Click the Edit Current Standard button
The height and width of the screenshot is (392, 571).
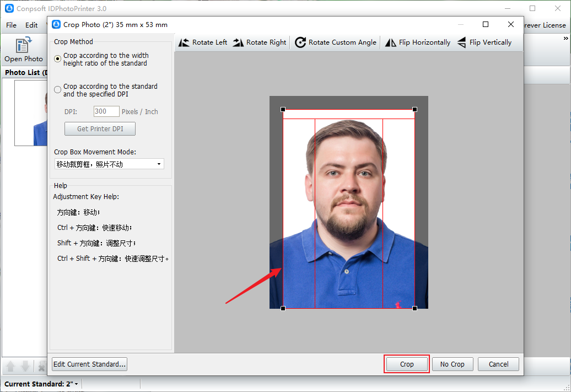(90, 364)
